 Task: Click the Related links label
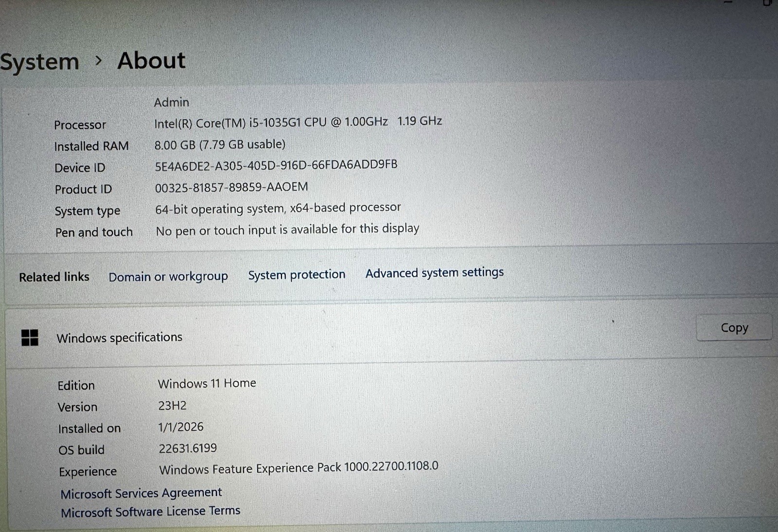tap(54, 277)
